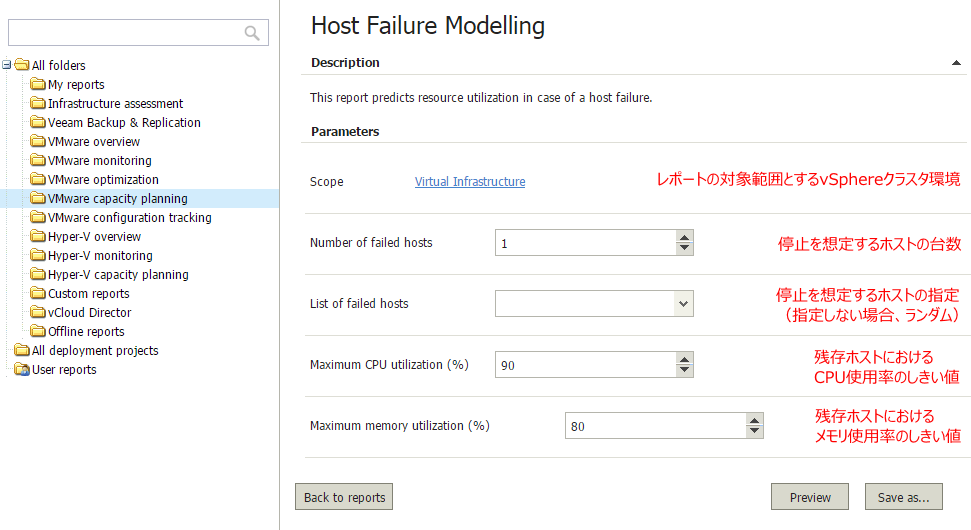
Task: Select User reports in the tree
Action: pyautogui.click(x=64, y=370)
